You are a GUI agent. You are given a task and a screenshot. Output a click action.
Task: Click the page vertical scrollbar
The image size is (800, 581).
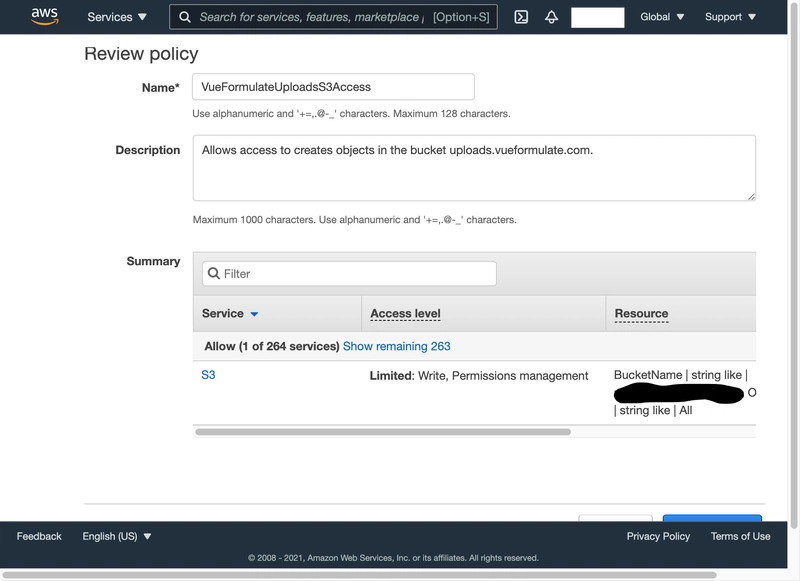tap(794, 265)
